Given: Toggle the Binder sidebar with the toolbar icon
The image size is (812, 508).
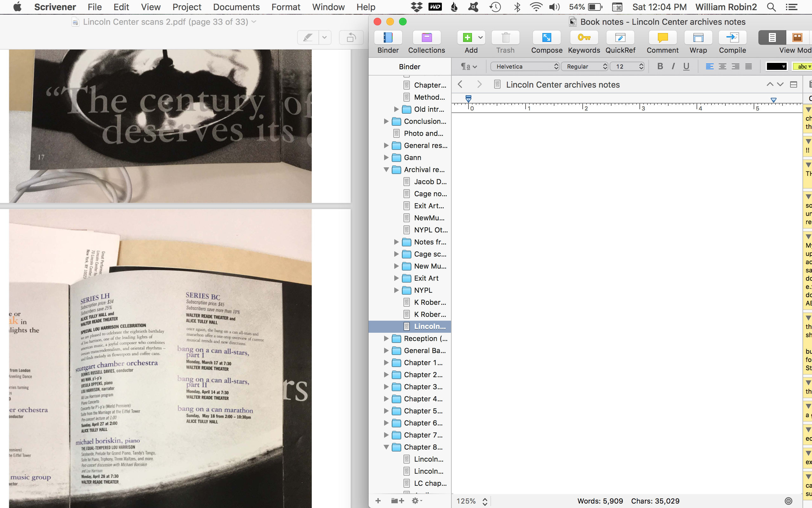Looking at the screenshot, I should (x=388, y=38).
